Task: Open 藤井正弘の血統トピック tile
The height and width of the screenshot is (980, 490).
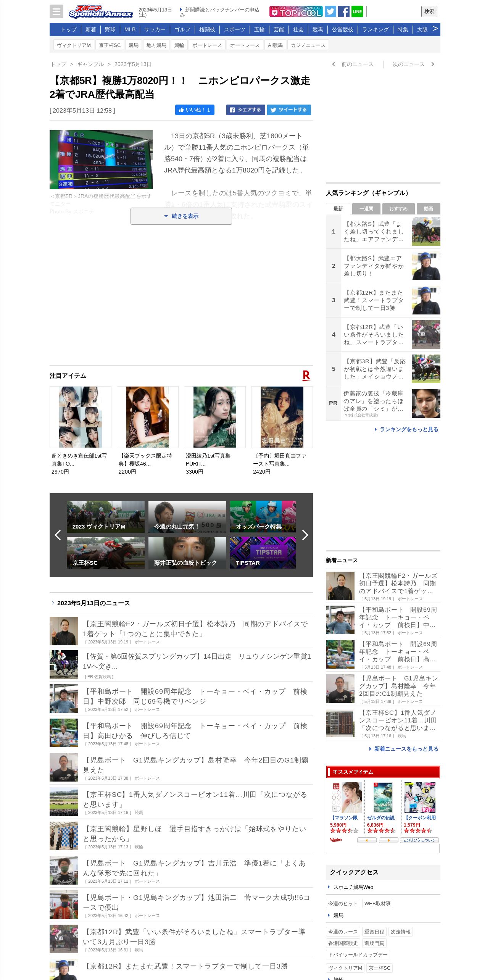Action: (x=187, y=553)
